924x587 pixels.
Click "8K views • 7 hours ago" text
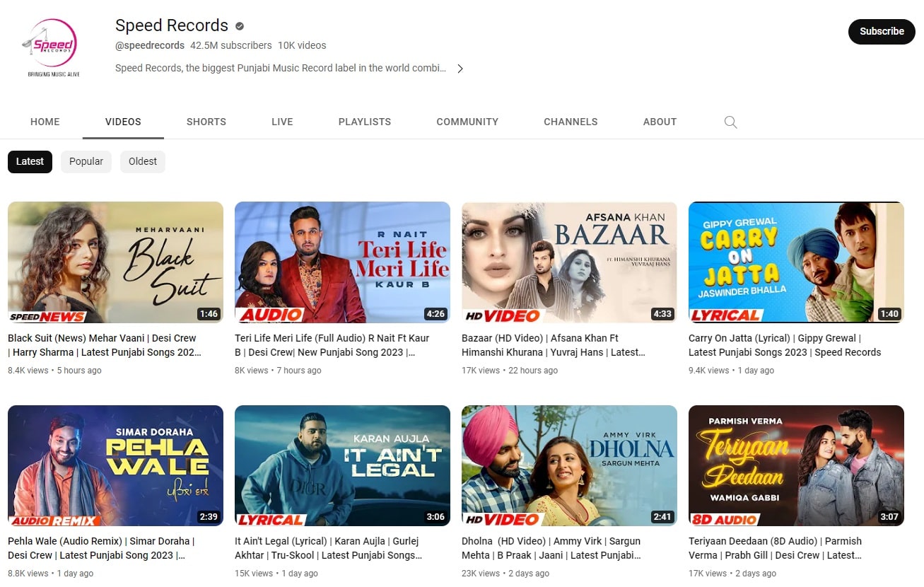278,371
